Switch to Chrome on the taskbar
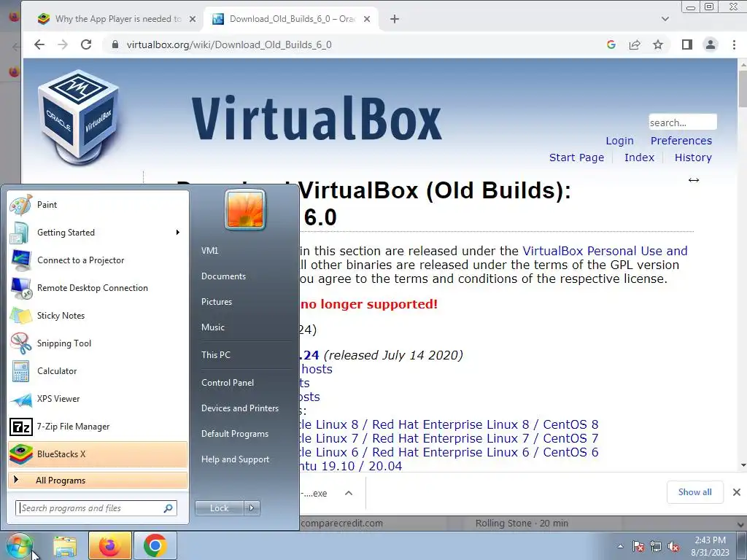Viewport: 747px width, 560px height. 155,545
